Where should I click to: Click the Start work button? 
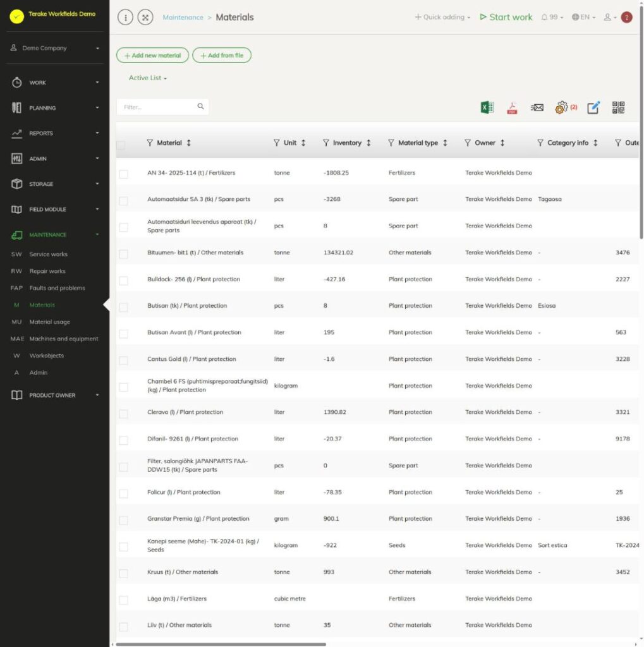tap(506, 17)
